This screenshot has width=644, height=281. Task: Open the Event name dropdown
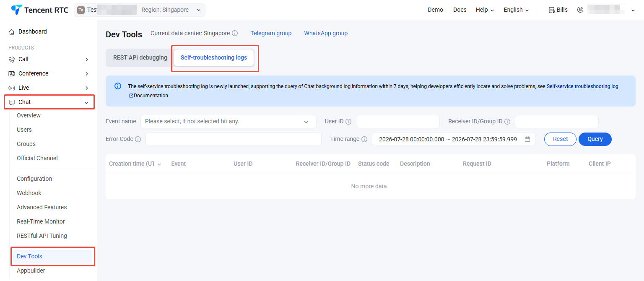coord(229,122)
